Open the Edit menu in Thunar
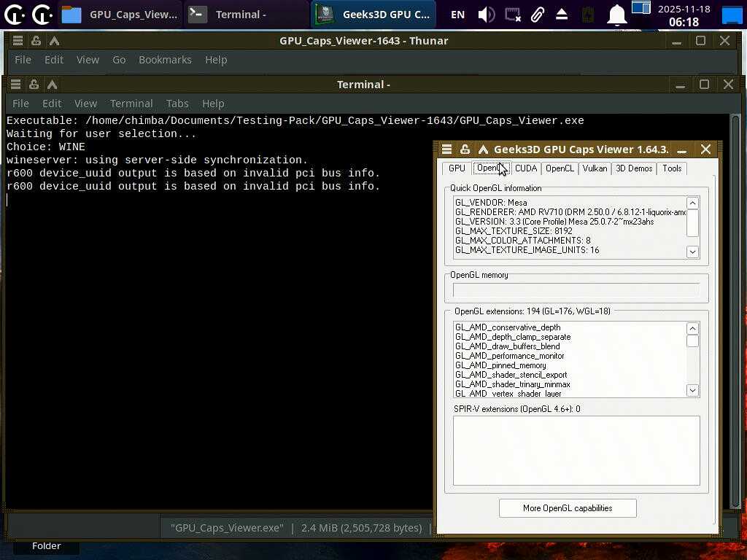The image size is (747, 560). coord(54,60)
